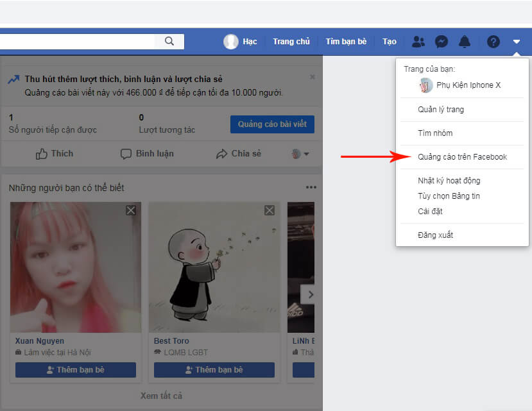Send friend request to Xuan Nguyen

pyautogui.click(x=75, y=369)
